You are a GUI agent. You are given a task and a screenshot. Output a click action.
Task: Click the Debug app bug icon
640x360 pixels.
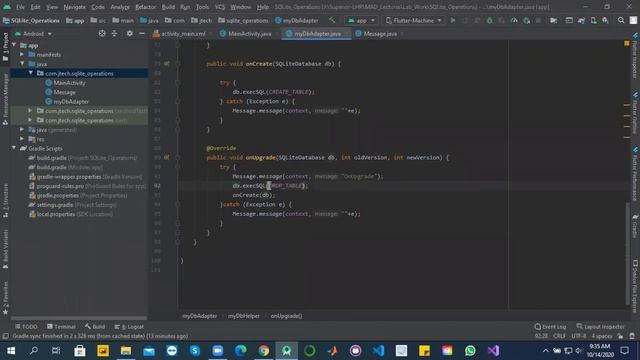[489, 20]
